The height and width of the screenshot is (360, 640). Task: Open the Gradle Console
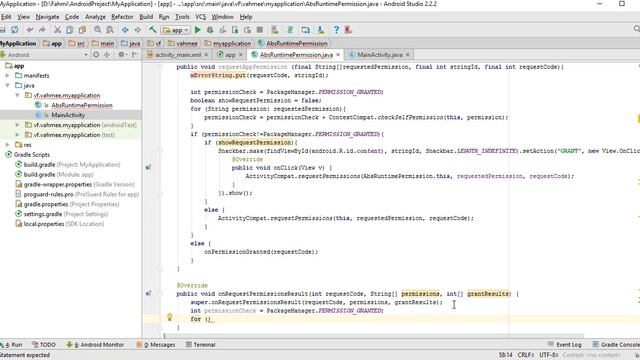(616, 344)
